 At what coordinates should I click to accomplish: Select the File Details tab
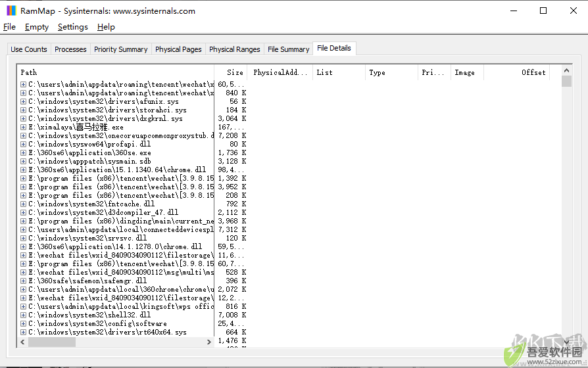click(x=334, y=48)
